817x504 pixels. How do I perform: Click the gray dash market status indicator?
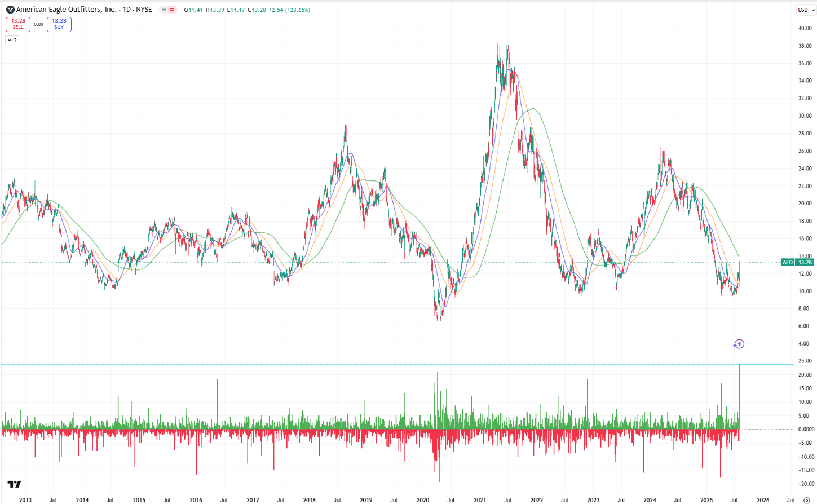(x=164, y=10)
